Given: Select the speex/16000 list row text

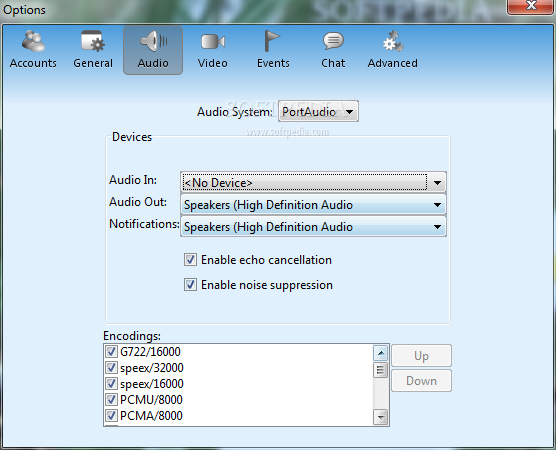Looking at the screenshot, I should [152, 384].
